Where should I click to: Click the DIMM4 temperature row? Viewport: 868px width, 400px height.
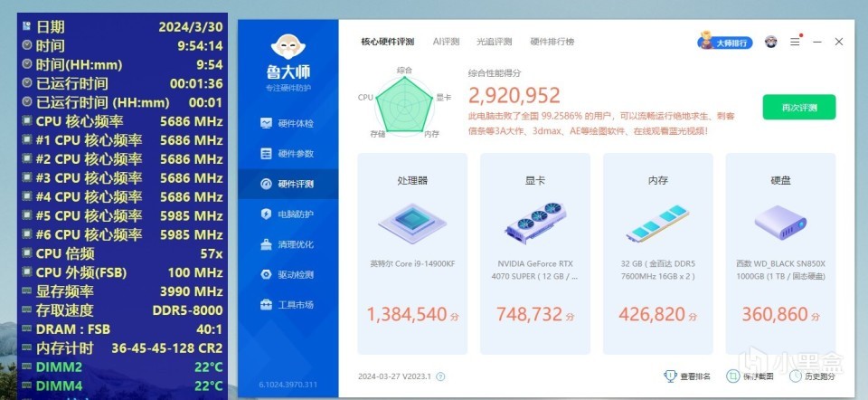coord(122,386)
